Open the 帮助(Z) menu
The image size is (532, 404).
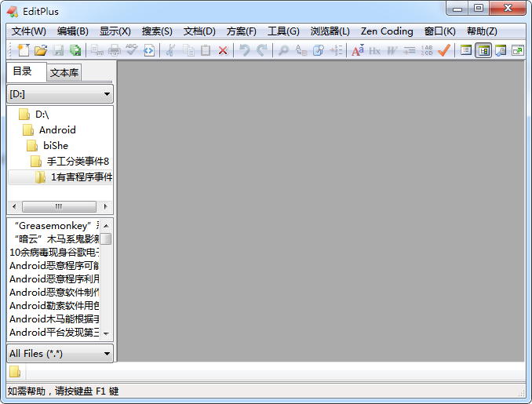coord(482,31)
